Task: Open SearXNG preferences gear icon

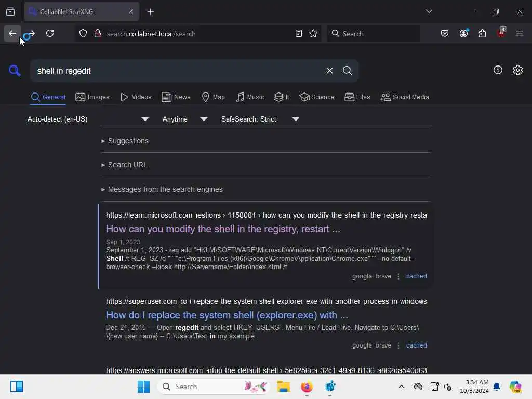Action: [517, 70]
